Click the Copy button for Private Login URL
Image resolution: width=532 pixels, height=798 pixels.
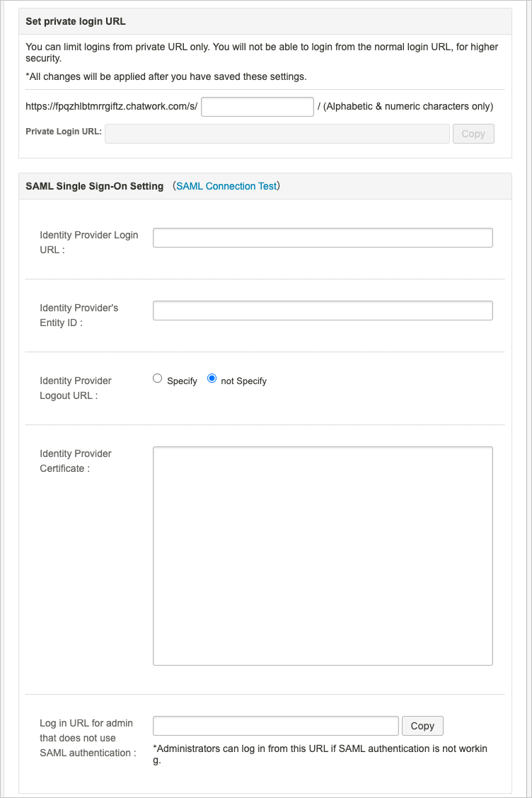point(473,133)
